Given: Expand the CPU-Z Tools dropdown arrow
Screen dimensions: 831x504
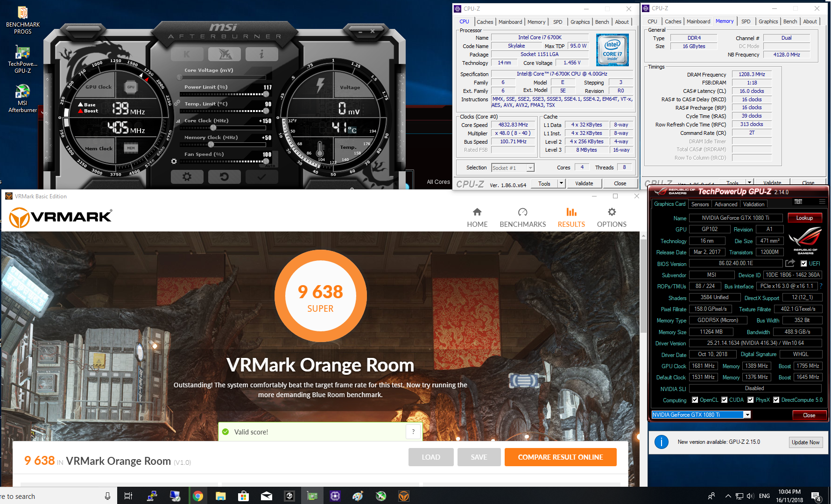Looking at the screenshot, I should click(562, 183).
